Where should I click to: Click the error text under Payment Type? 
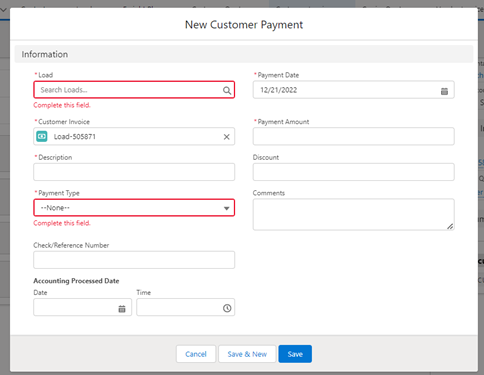pyautogui.click(x=62, y=223)
